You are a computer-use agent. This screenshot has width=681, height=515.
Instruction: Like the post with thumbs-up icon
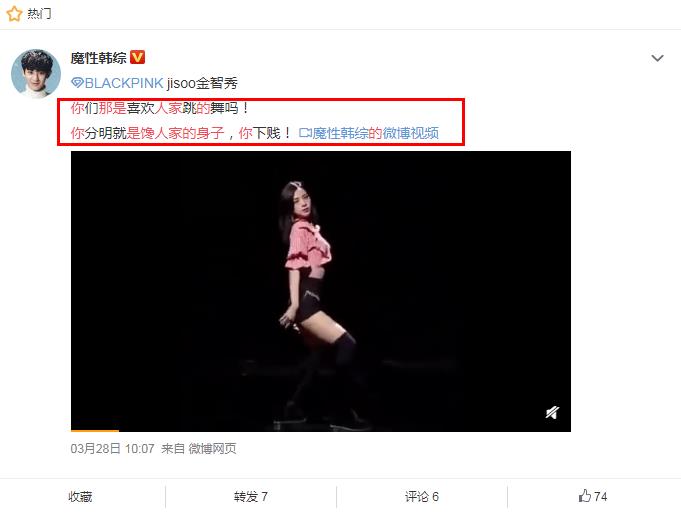(x=585, y=496)
